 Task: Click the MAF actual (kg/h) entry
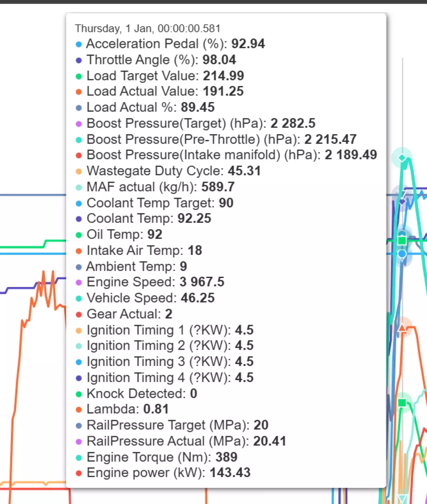coord(160,187)
